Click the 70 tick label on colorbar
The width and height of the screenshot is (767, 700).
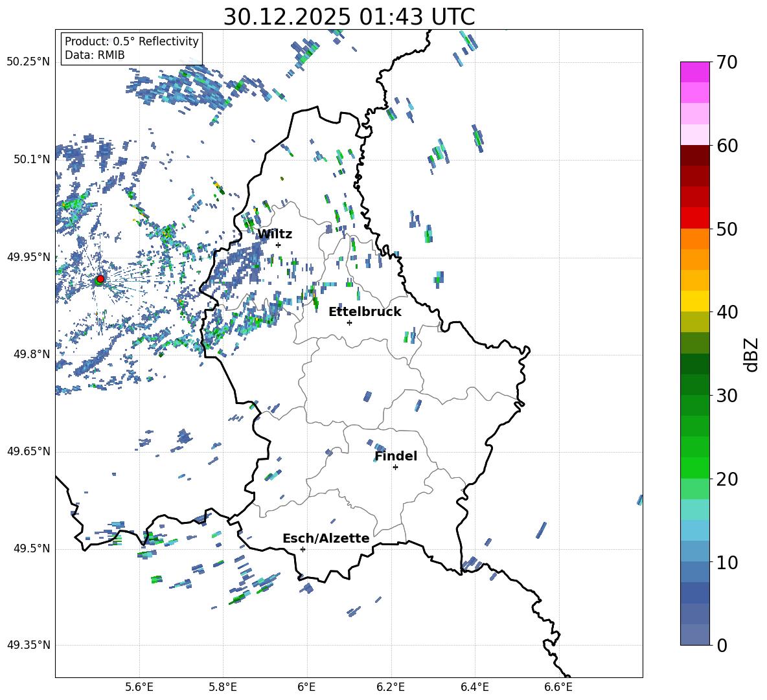[727, 63]
